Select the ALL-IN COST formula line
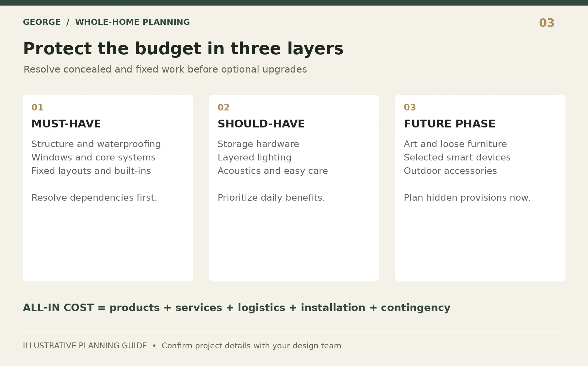The image size is (588, 366). (237, 308)
